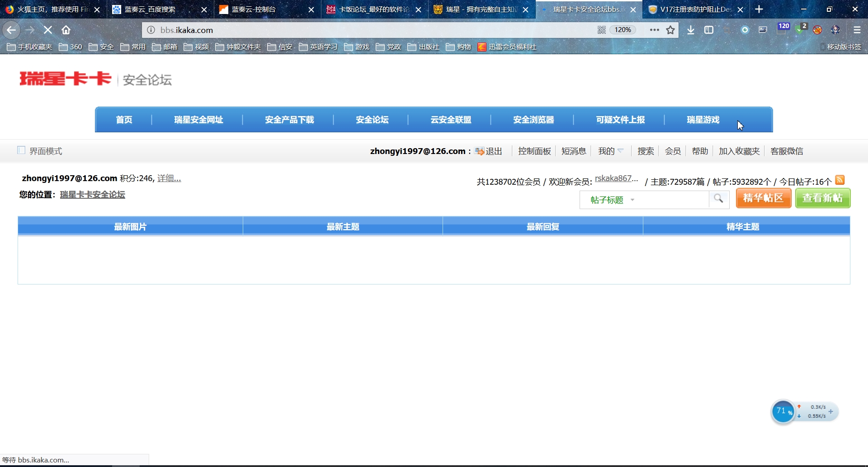The width and height of the screenshot is (868, 467).
Task: Open 首页 in the blue navigation bar
Action: click(124, 120)
